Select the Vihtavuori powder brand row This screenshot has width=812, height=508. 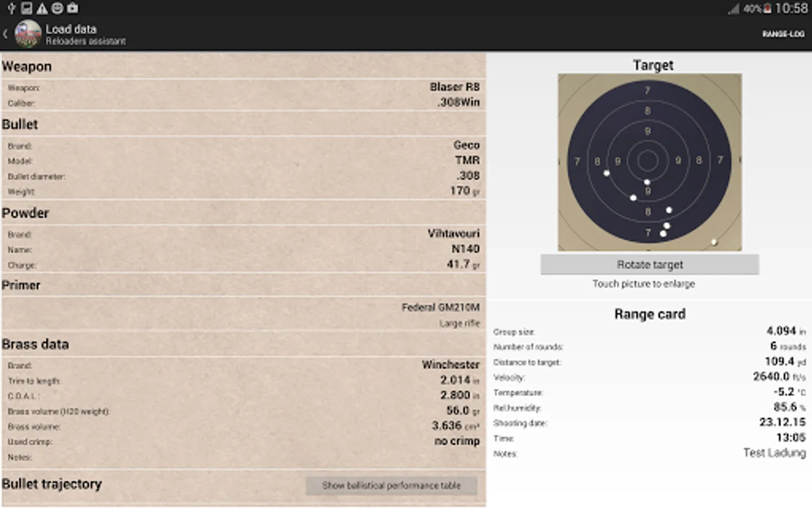coord(244,234)
